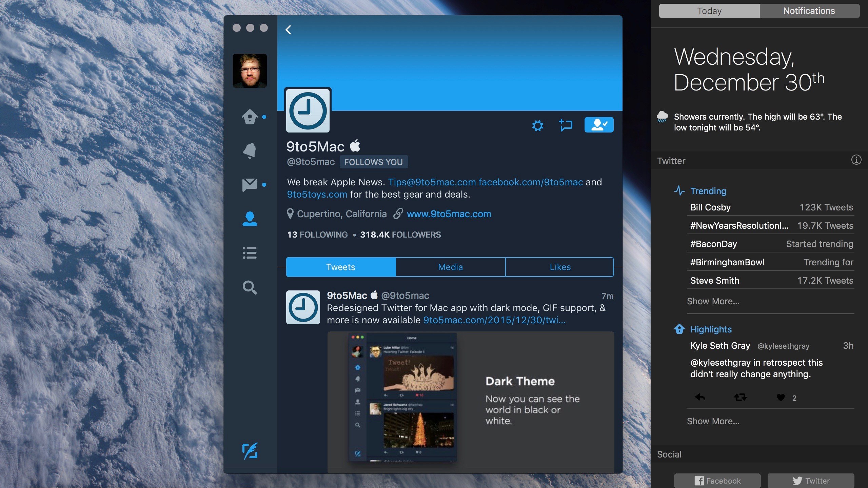The image size is (868, 488).
Task: Click the mention icon next to the gear
Action: tap(566, 125)
